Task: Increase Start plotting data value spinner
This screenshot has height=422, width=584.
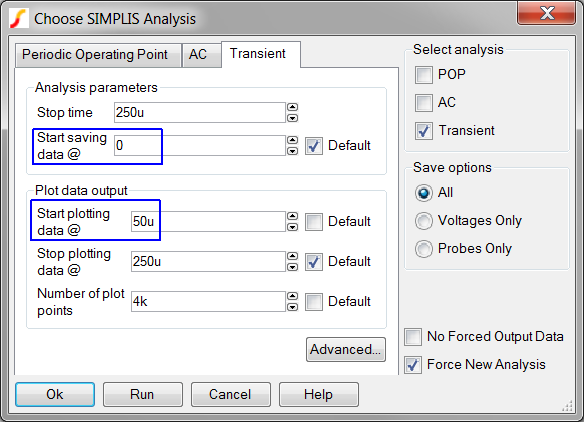Action: coord(293,216)
